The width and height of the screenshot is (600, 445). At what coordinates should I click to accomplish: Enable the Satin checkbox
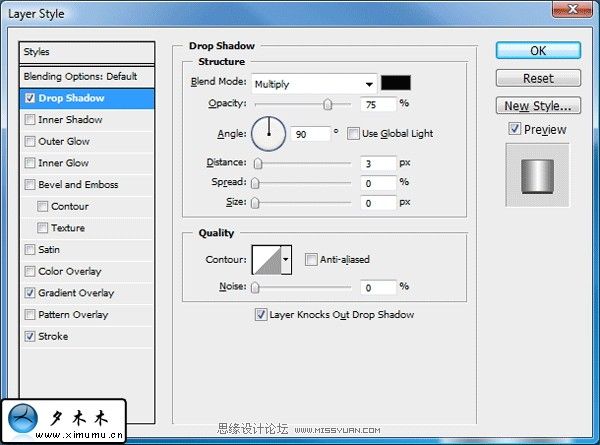30,250
